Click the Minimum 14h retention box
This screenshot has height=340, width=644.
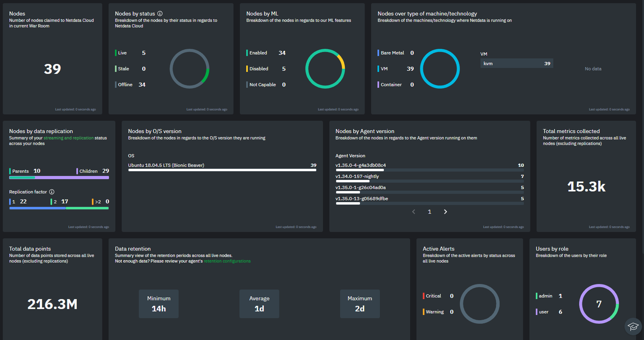(159, 304)
